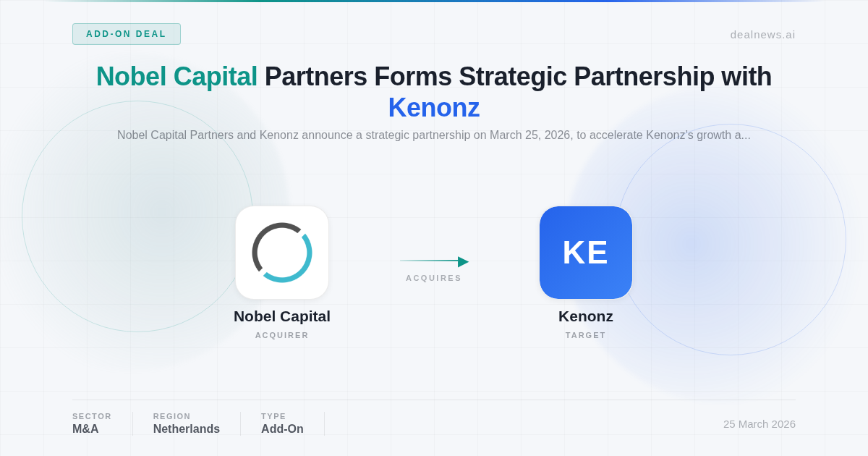Viewport: 868px width, 456px height.
Task: Open the dealnews.ai site link
Action: coord(762,34)
